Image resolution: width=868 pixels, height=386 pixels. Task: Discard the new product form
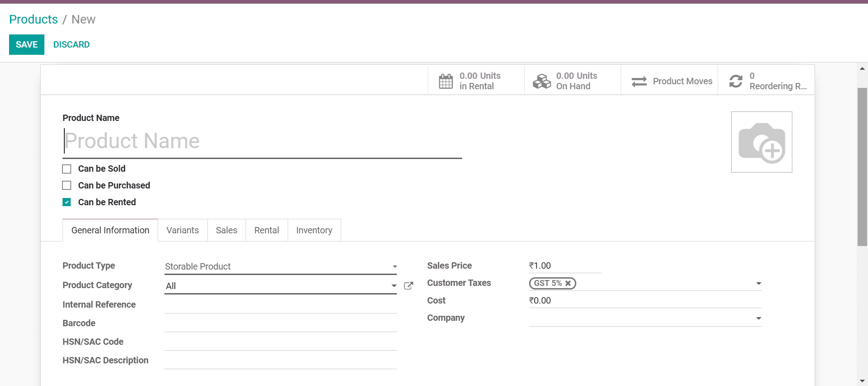pos(72,44)
